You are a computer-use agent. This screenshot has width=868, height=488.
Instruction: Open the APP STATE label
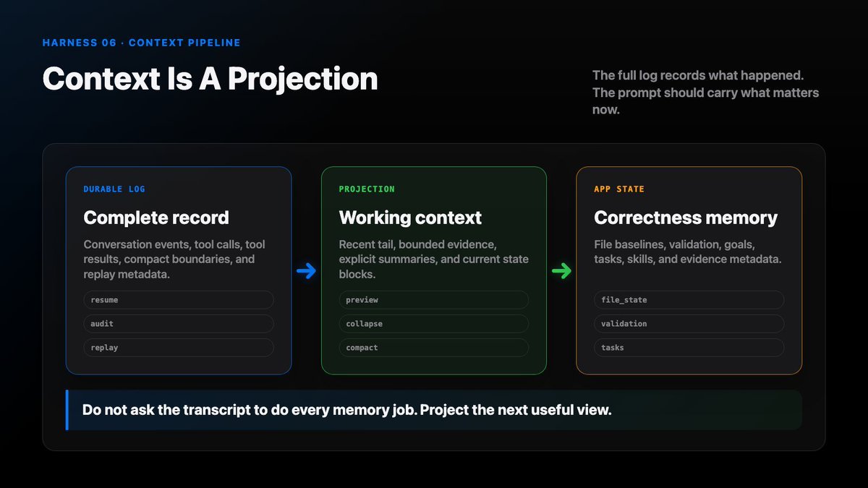(x=619, y=189)
